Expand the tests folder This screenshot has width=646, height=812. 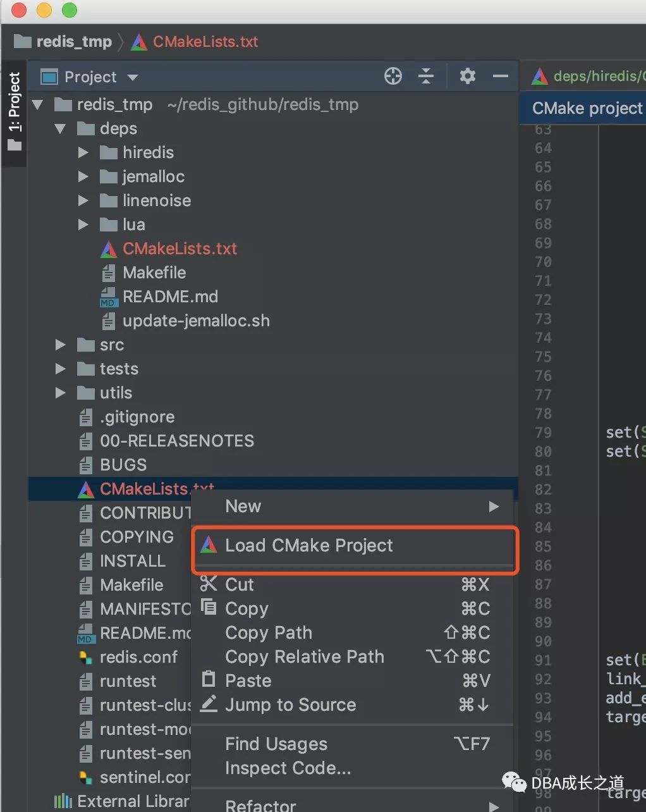tap(61, 369)
